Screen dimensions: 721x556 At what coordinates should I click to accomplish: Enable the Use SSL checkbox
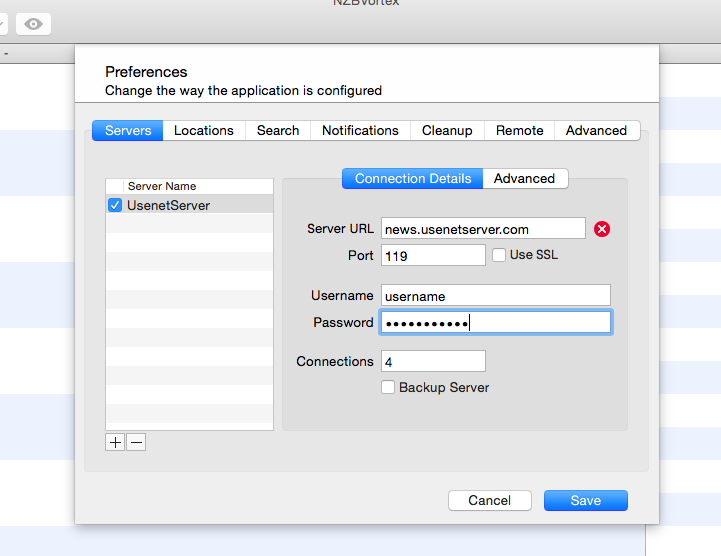pos(499,255)
